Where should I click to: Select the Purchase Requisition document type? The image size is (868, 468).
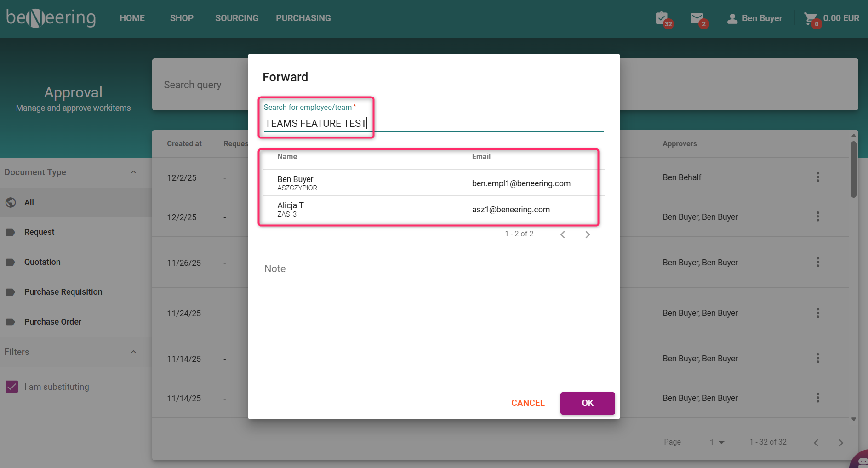pyautogui.click(x=63, y=292)
